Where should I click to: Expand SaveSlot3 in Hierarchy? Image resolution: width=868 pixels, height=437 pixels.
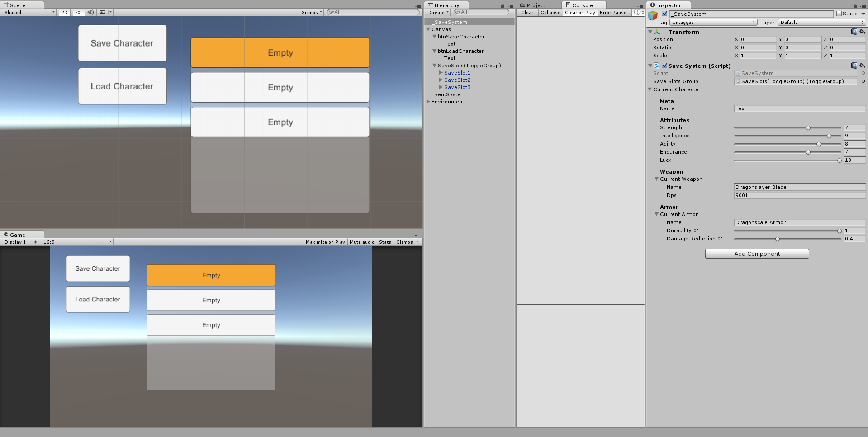[441, 87]
